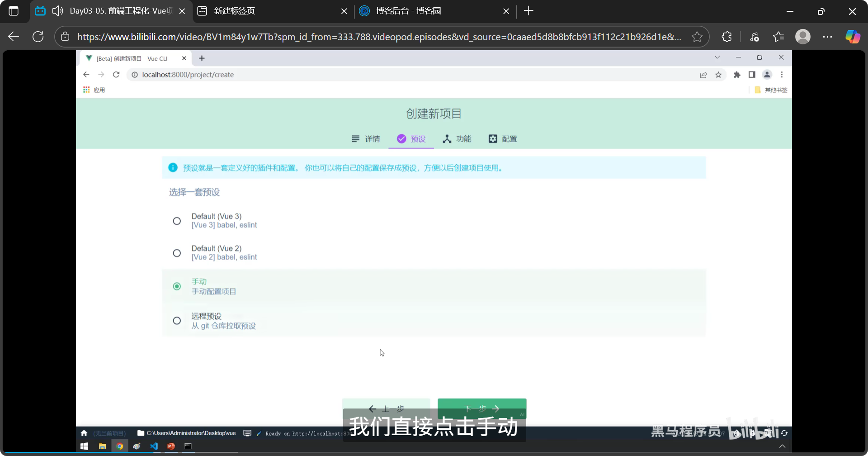Screen dimensions: 868x456
Task: Open the Edge toolbar icon beside Favorites
Action: [754, 37]
